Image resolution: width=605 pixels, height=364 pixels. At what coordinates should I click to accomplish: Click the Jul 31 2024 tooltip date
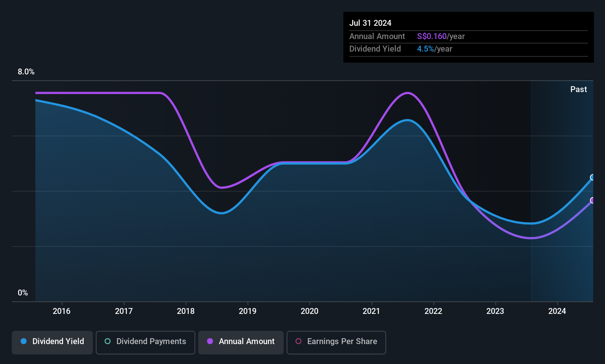(370, 23)
